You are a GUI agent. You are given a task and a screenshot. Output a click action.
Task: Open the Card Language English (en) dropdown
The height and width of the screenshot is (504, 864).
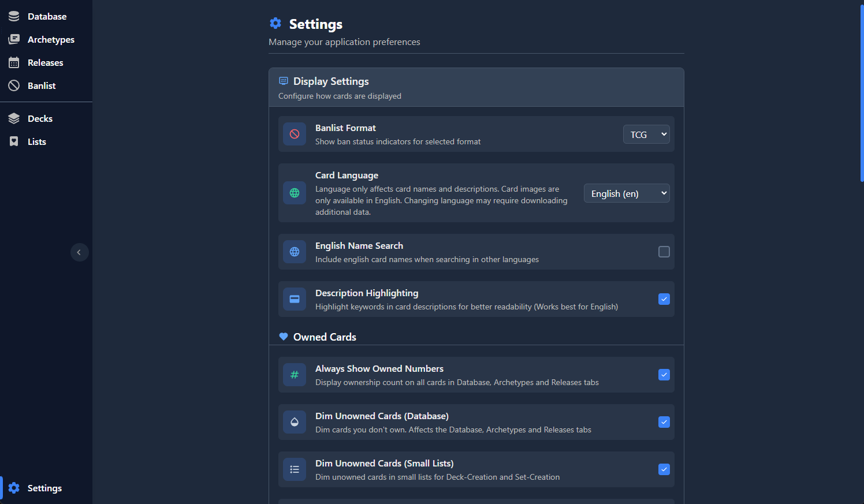coord(627,193)
